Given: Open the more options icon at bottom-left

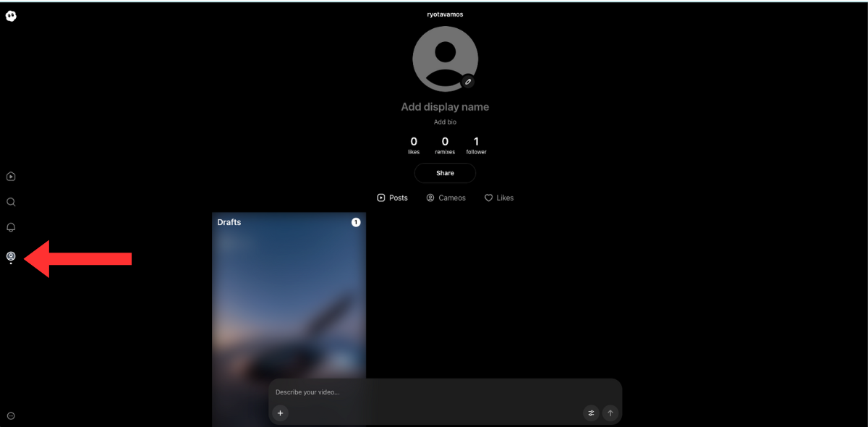Looking at the screenshot, I should pos(11,415).
